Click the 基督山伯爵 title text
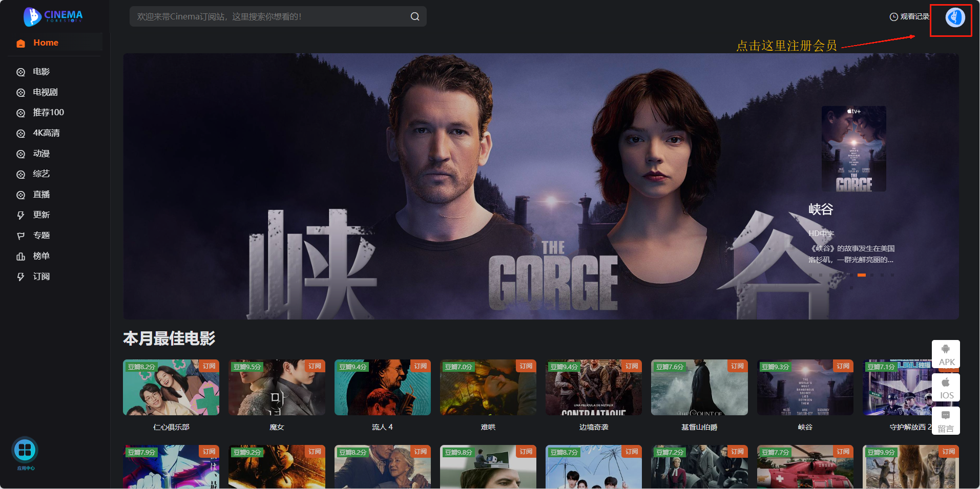Image resolution: width=980 pixels, height=489 pixels. click(699, 427)
